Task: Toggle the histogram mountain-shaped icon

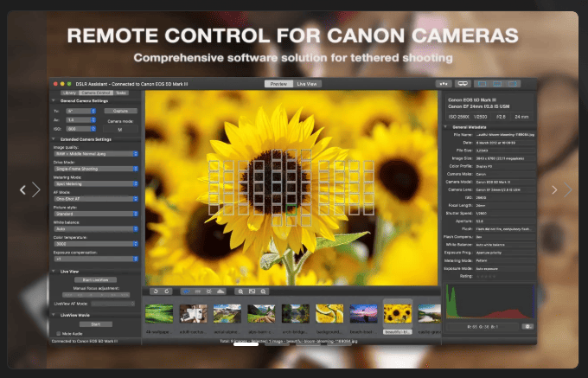Action: coord(220,292)
